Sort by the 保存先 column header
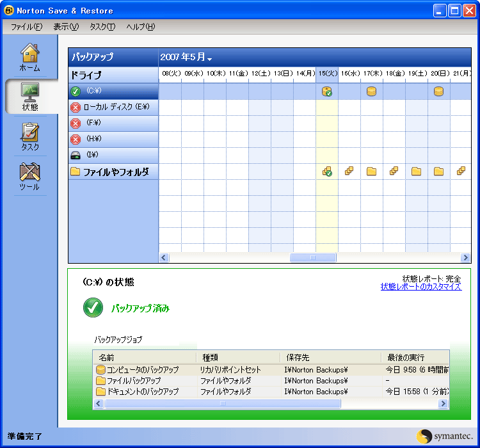Viewport: 480px width, 448px height. (x=331, y=358)
